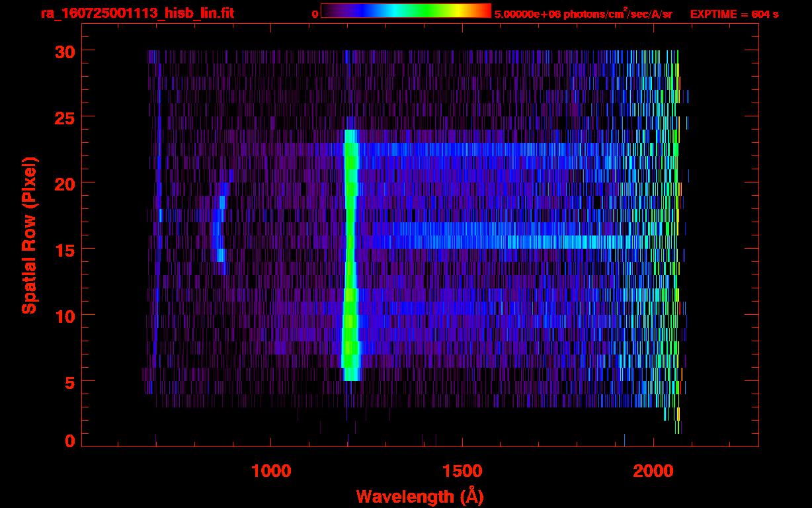Click the EXPTIME = 604 s text
The height and width of the screenshot is (508, 812).
(x=734, y=14)
